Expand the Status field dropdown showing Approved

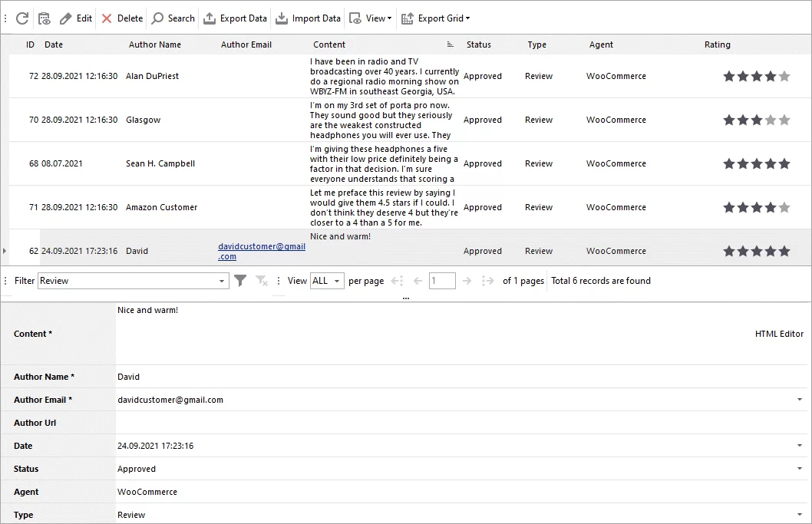798,468
